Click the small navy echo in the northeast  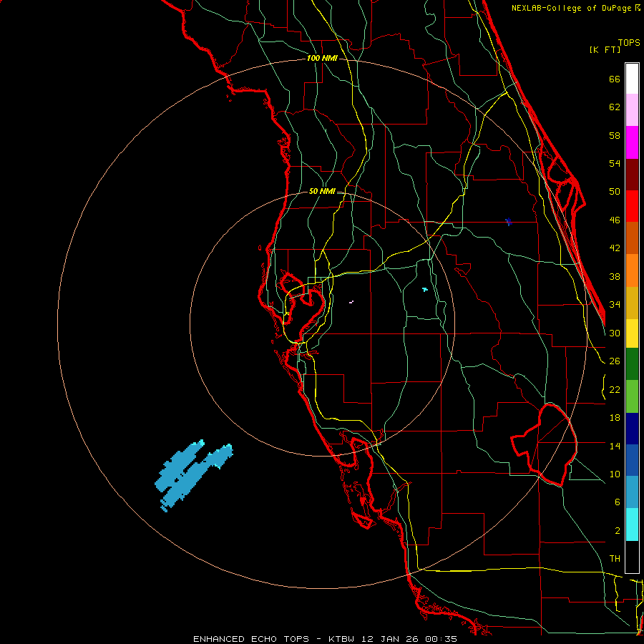pyautogui.click(x=509, y=222)
